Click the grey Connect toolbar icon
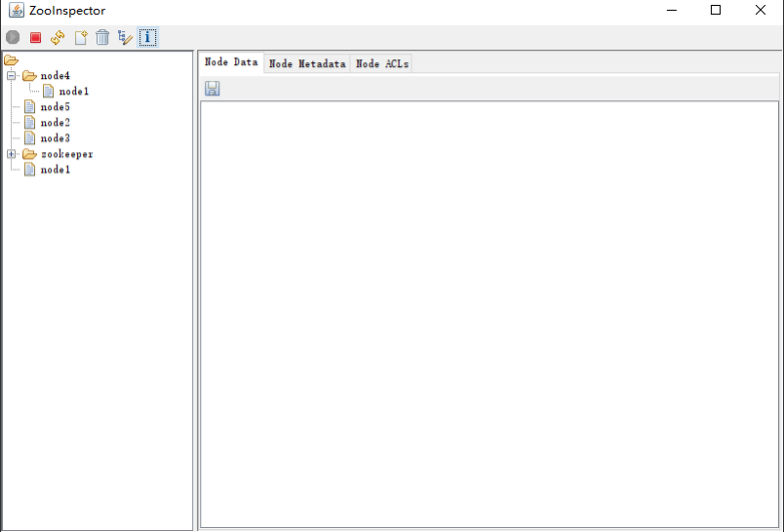The height and width of the screenshot is (532, 784). (x=13, y=37)
